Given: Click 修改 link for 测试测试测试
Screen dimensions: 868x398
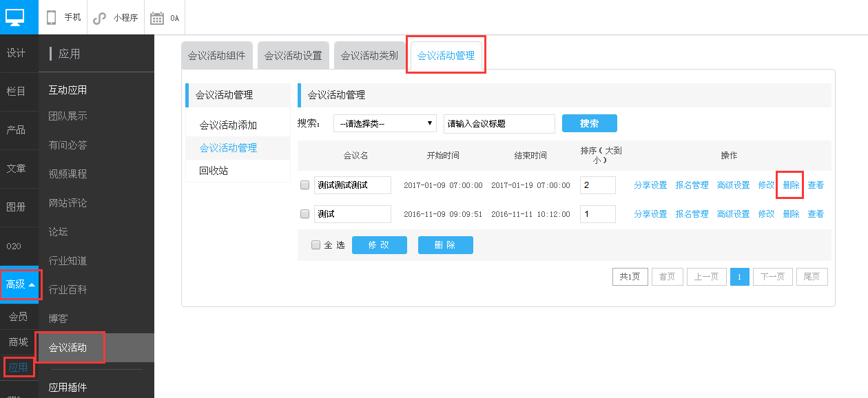Looking at the screenshot, I should pyautogui.click(x=766, y=185).
